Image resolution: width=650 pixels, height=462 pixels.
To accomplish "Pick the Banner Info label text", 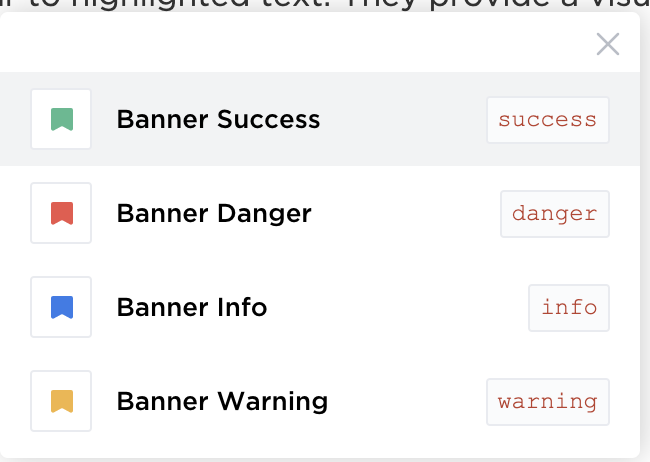I will pos(192,307).
